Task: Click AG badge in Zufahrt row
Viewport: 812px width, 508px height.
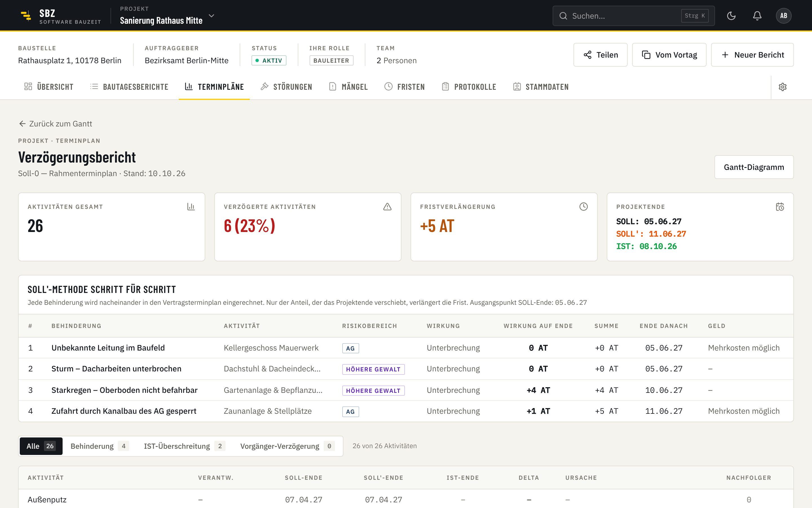Action: pyautogui.click(x=350, y=411)
